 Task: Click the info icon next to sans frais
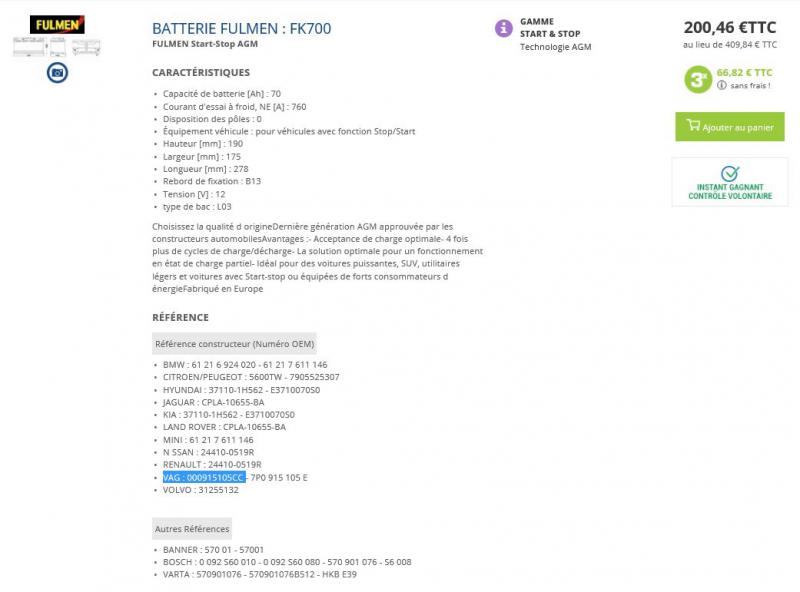pos(721,85)
